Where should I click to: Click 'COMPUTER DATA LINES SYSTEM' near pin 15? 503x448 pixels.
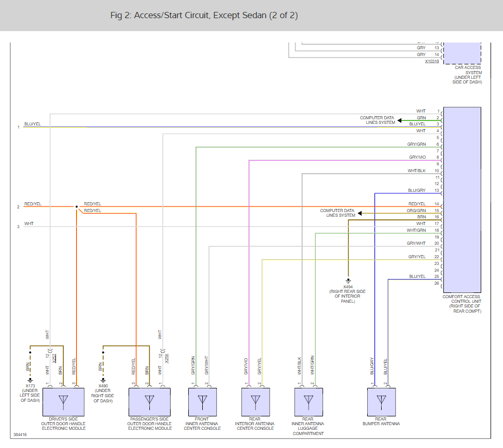tap(338, 213)
